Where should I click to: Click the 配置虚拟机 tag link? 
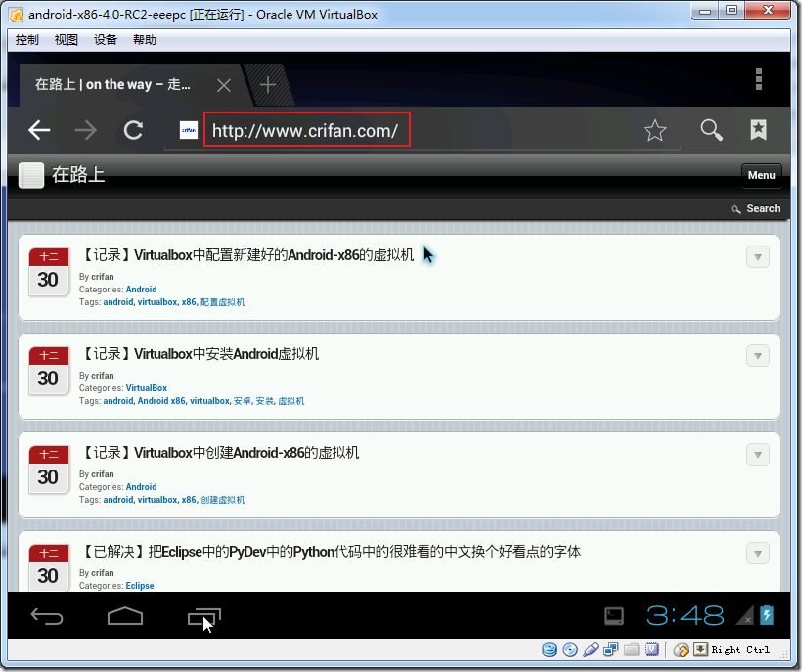click(x=222, y=302)
